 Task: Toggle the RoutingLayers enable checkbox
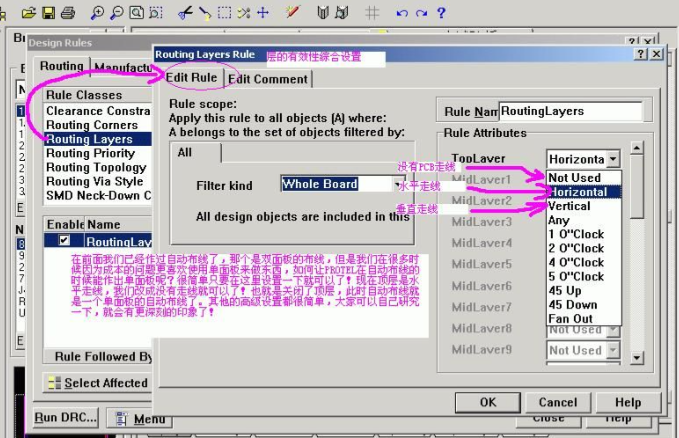[65, 242]
